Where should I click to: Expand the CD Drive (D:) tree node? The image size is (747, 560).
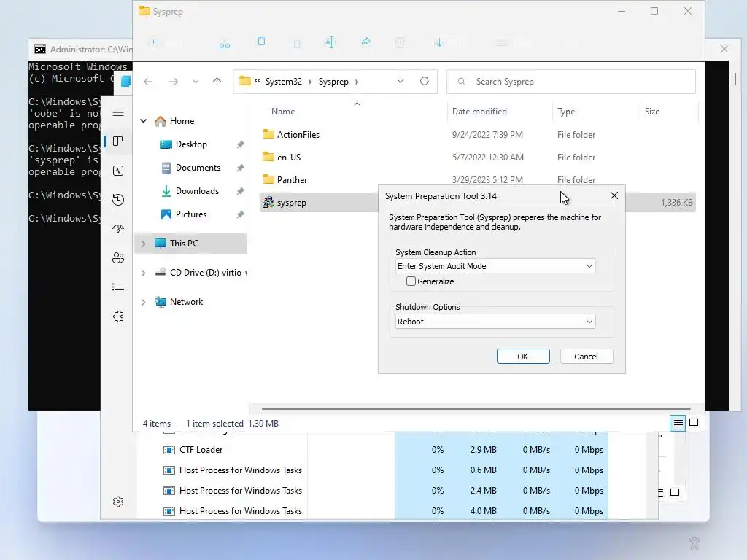(144, 273)
